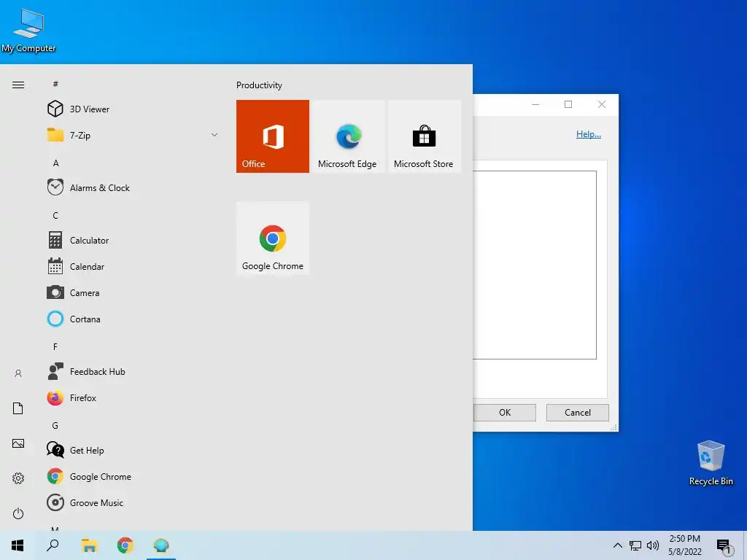Open the Microsoft Edge tile

348,136
